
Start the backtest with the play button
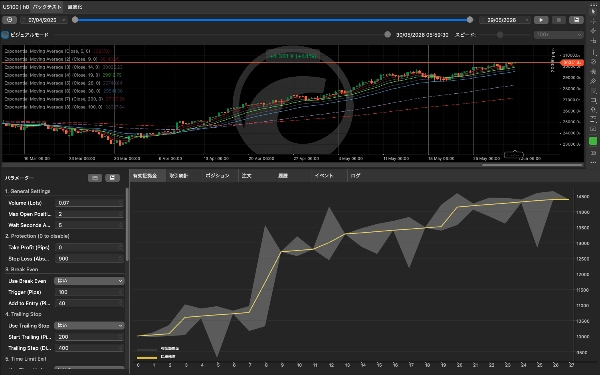click(541, 20)
